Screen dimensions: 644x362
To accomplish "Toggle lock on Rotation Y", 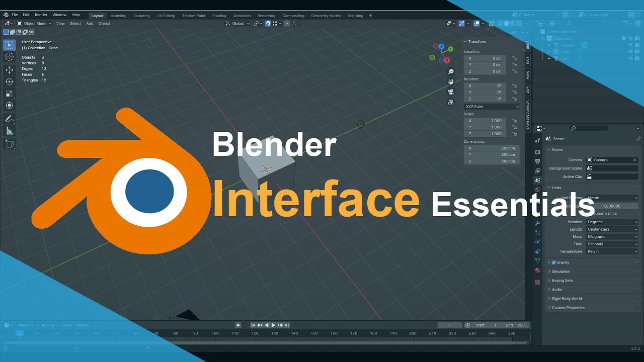I will [514, 93].
